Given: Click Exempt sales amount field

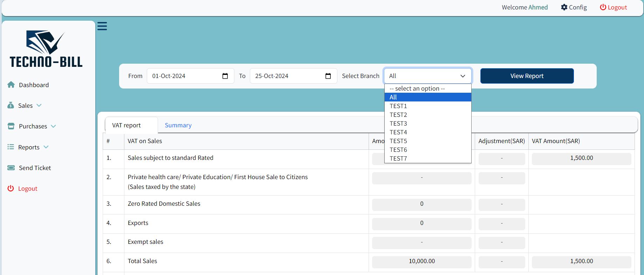Looking at the screenshot, I should tap(422, 243).
